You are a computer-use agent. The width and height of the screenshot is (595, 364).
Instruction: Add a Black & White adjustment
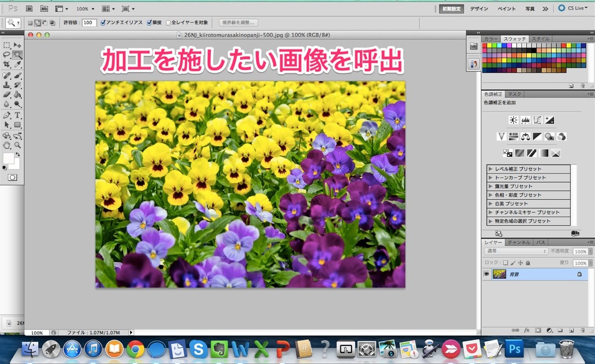[537, 136]
